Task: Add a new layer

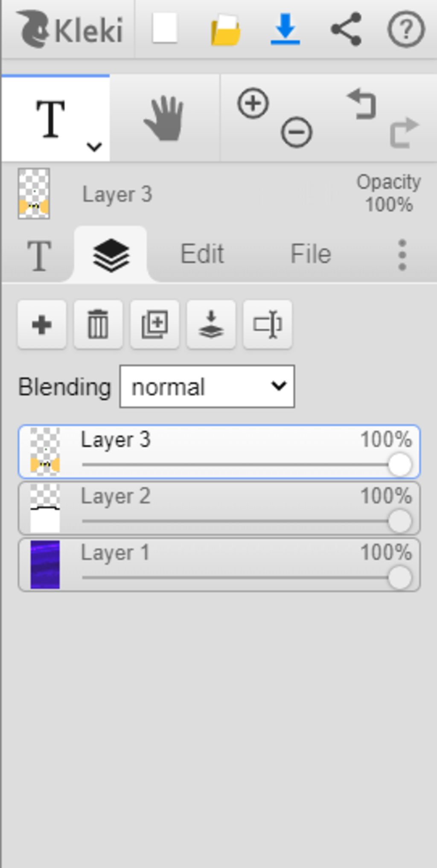Action: [x=42, y=324]
